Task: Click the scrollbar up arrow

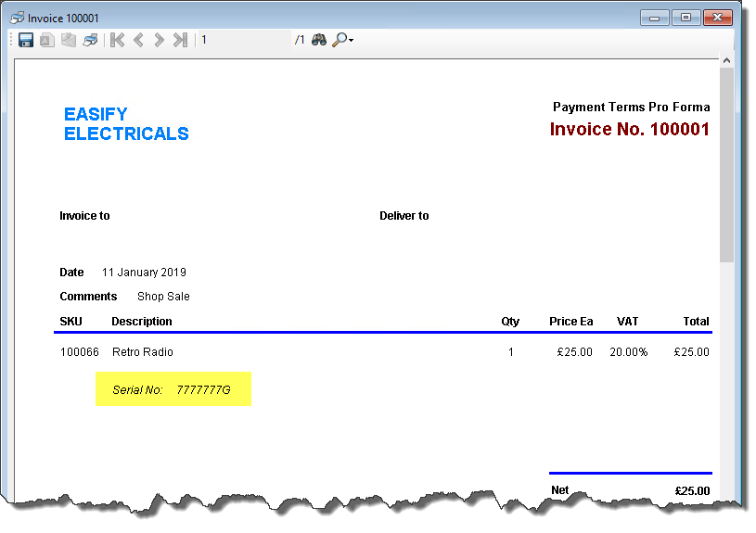Action: click(x=726, y=60)
